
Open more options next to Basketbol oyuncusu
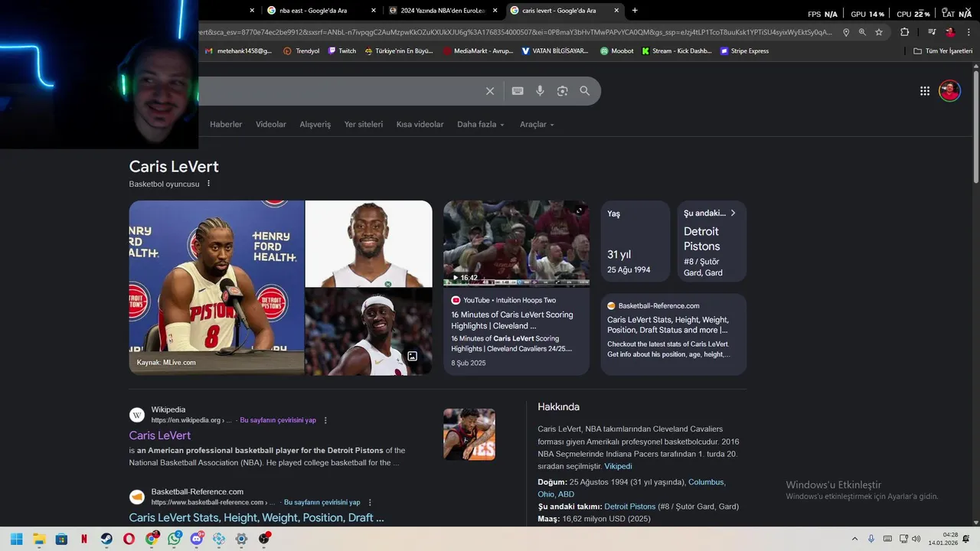click(208, 184)
